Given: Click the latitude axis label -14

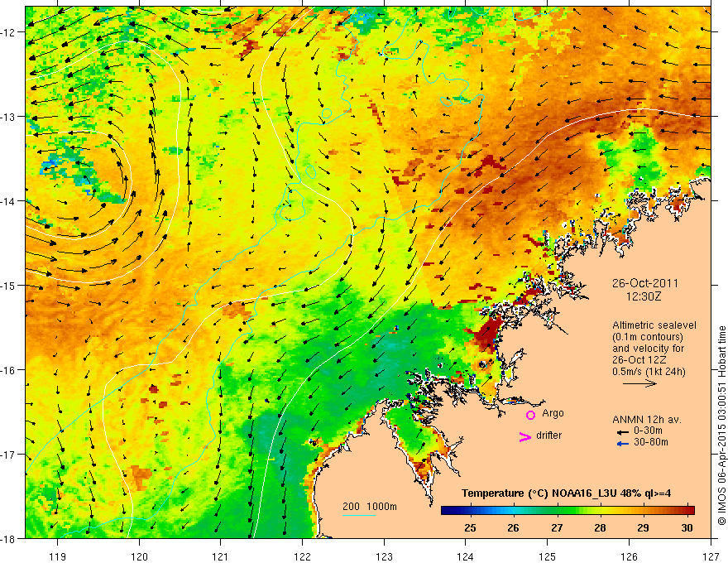Looking at the screenshot, I should [9, 201].
